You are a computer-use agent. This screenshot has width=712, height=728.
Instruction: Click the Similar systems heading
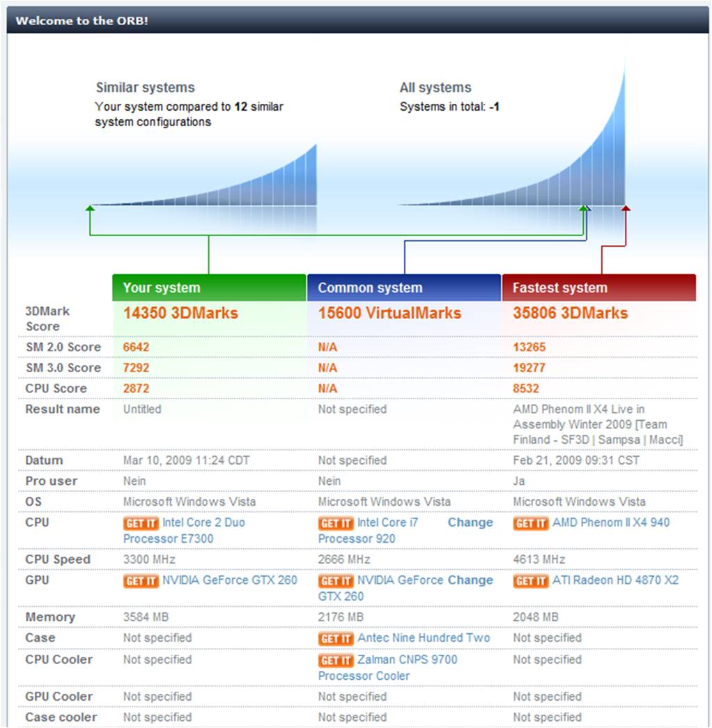[x=146, y=88]
